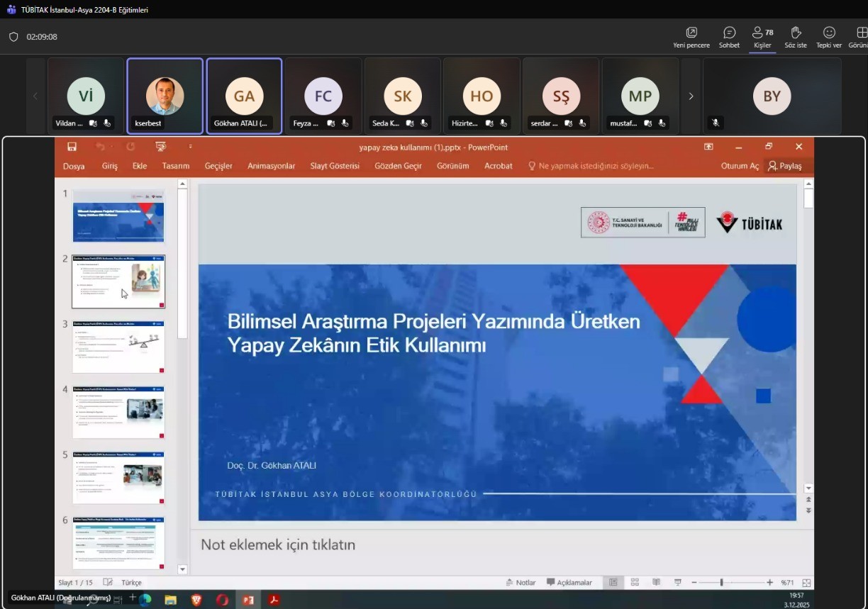Open Yeni pencere pop-out window
Viewport: 868px width, 609px height.
[691, 37]
